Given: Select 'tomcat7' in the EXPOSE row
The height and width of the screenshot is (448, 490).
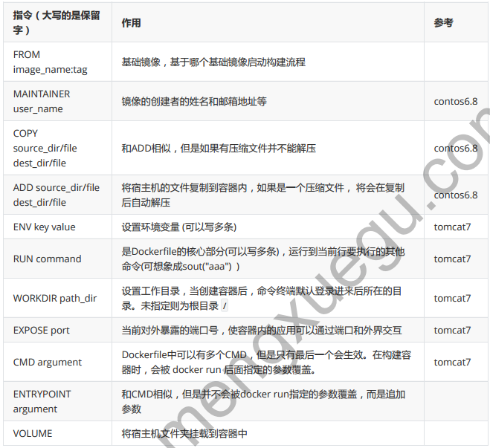Looking at the screenshot, I should [x=452, y=331].
